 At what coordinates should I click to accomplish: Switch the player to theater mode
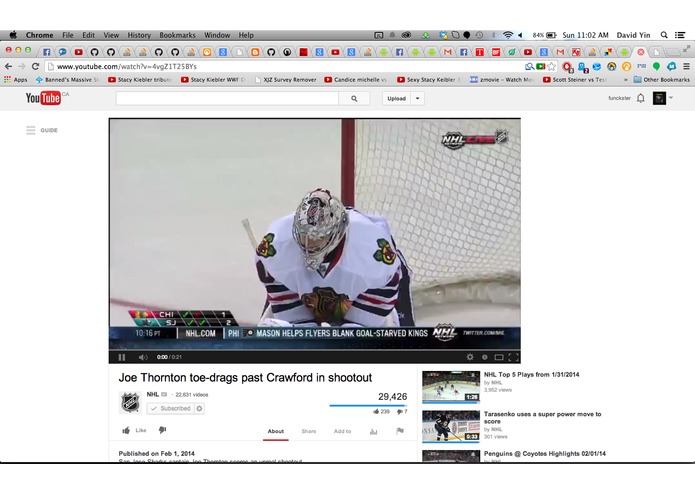pos(499,357)
